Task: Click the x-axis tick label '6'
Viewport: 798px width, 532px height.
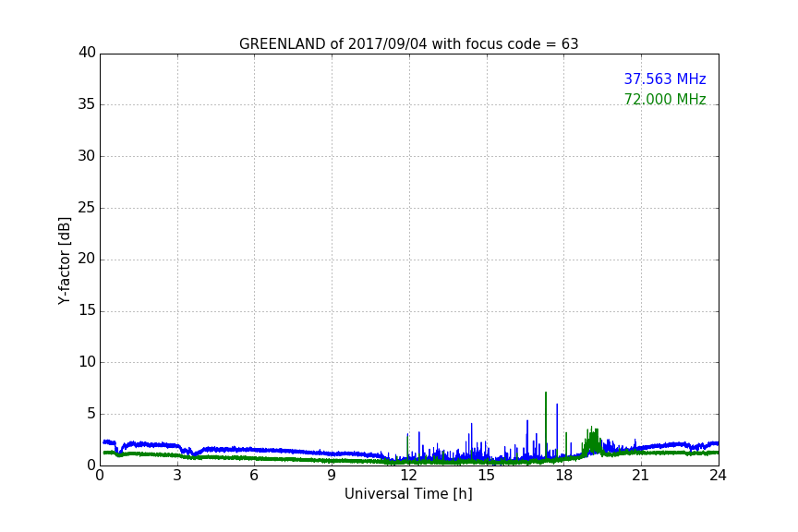Action: tap(254, 476)
